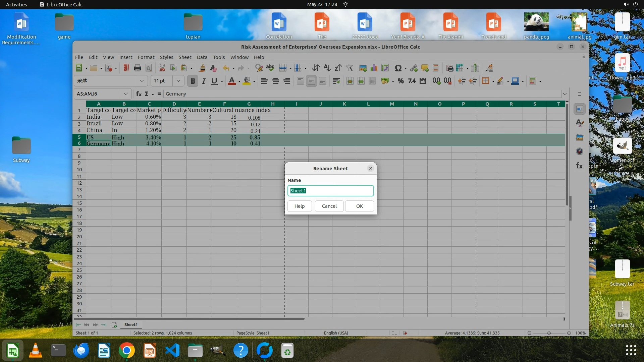The width and height of the screenshot is (644, 362).
Task: Toggle Wrap Text button
Action: coord(336,81)
